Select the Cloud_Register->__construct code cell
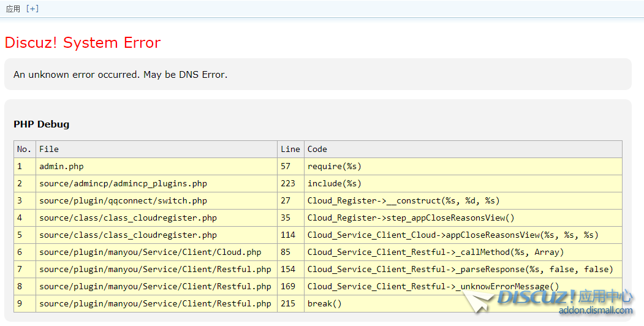The width and height of the screenshot is (644, 326). click(463, 201)
